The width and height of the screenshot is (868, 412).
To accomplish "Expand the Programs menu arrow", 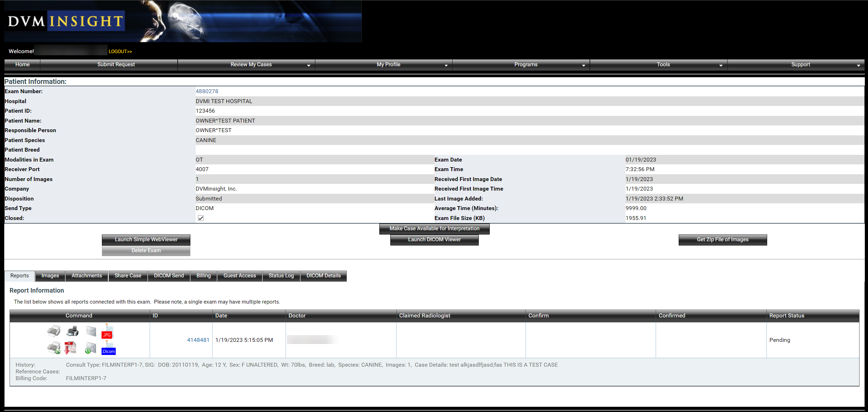I will click(584, 65).
